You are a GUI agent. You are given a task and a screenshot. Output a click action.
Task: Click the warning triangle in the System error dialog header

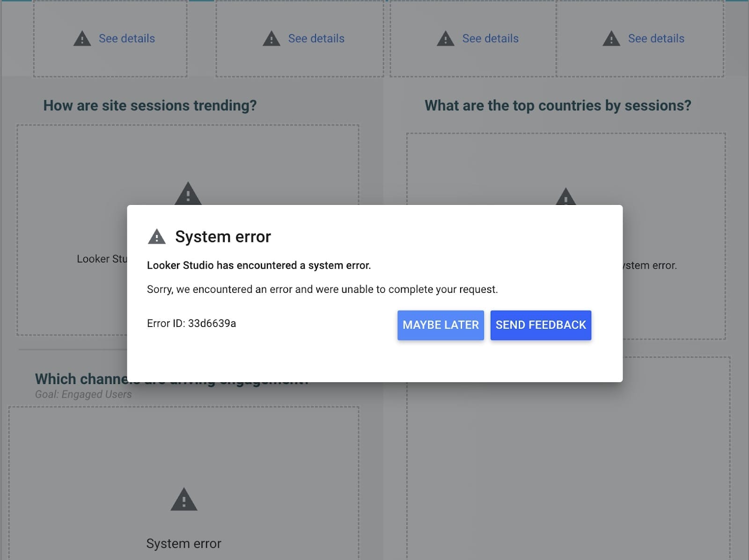[158, 237]
